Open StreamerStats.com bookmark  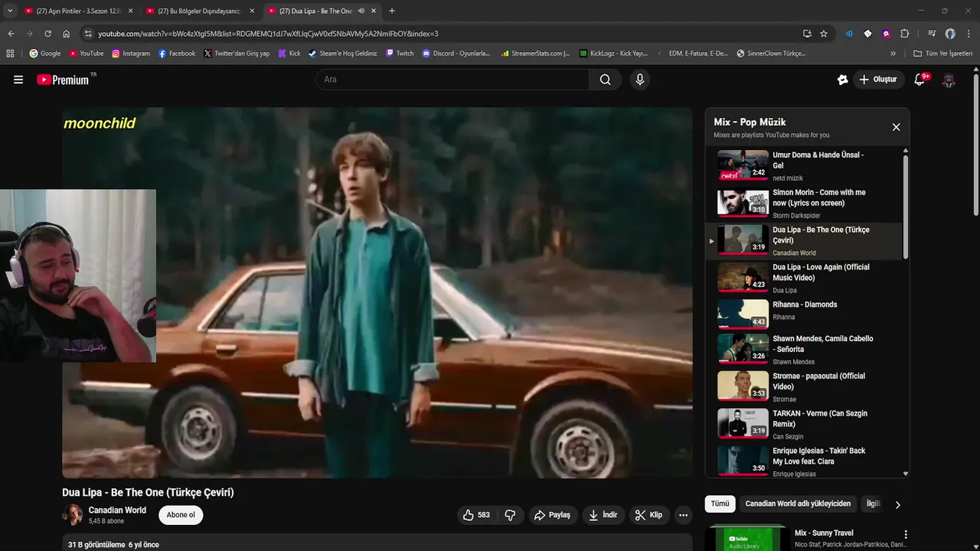click(x=535, y=54)
